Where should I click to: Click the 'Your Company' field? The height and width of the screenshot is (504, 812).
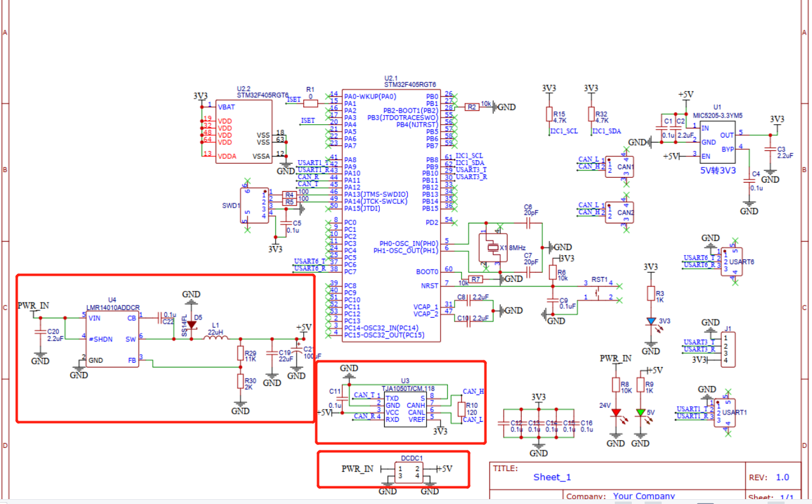tap(643, 496)
